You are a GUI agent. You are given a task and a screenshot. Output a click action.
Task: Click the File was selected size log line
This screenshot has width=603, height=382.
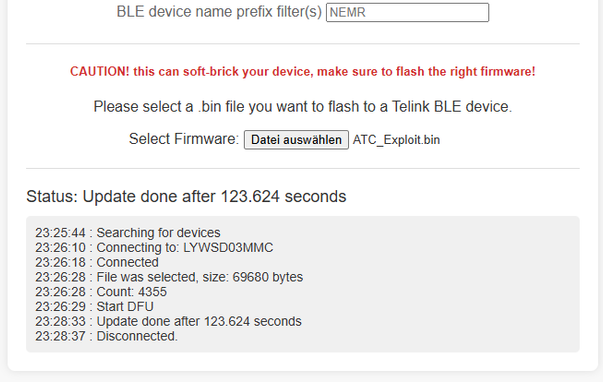(x=169, y=277)
